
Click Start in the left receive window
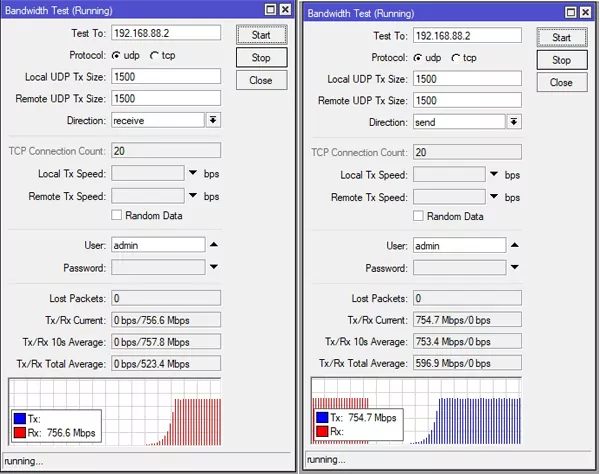tap(260, 34)
